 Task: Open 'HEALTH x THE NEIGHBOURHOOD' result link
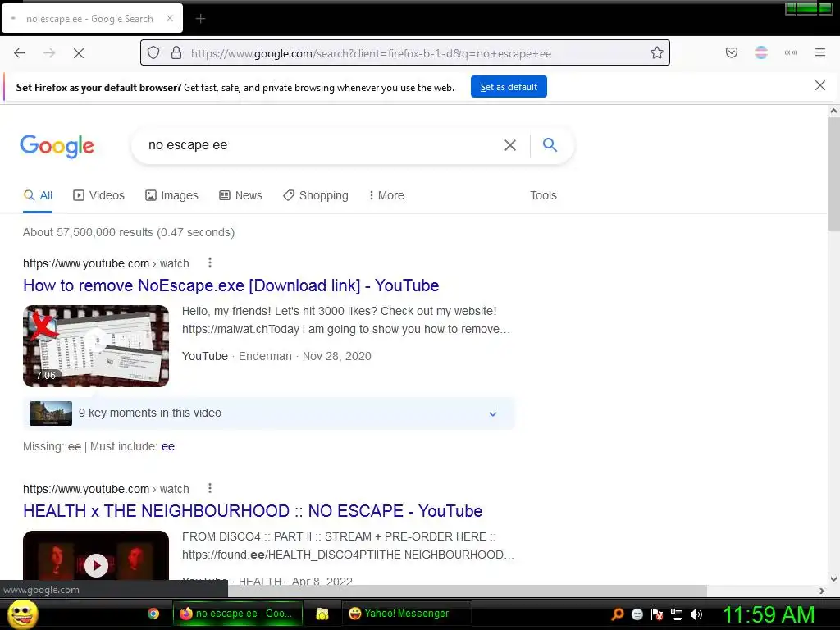coord(253,511)
